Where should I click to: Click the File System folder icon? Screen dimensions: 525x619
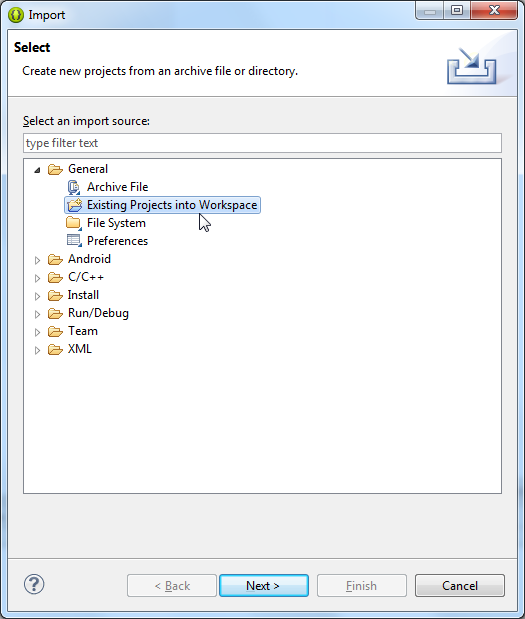pyautogui.click(x=74, y=223)
